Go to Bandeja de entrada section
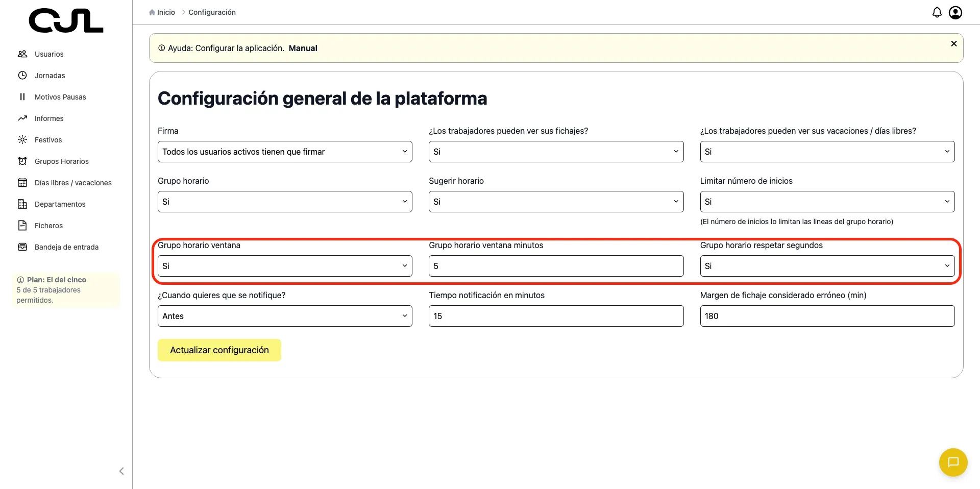The image size is (980, 489). coord(66,247)
